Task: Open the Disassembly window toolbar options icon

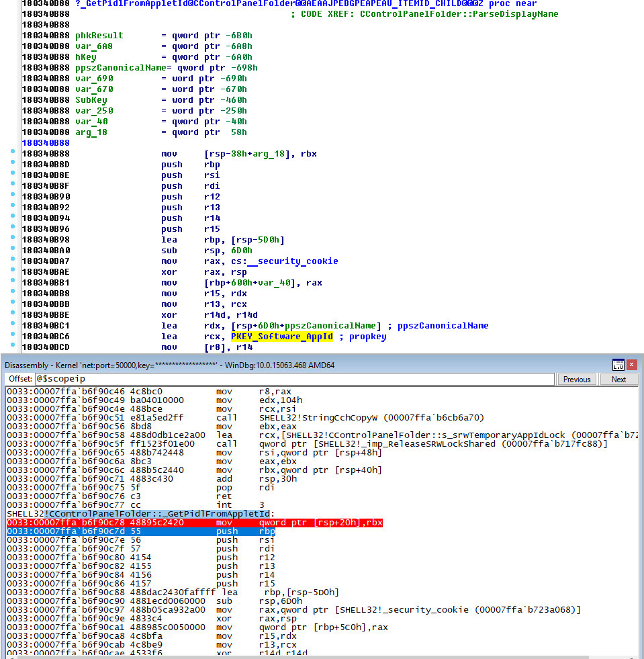Action: (x=618, y=365)
